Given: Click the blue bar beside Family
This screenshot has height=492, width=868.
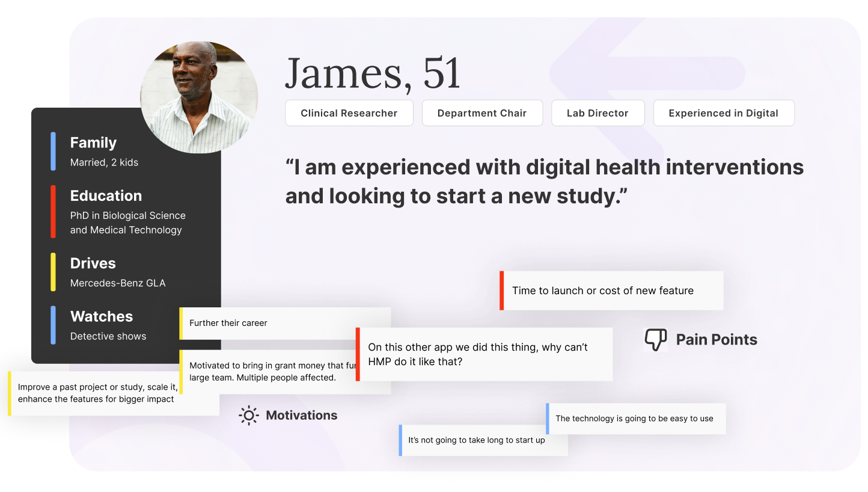Looking at the screenshot, I should tap(53, 151).
